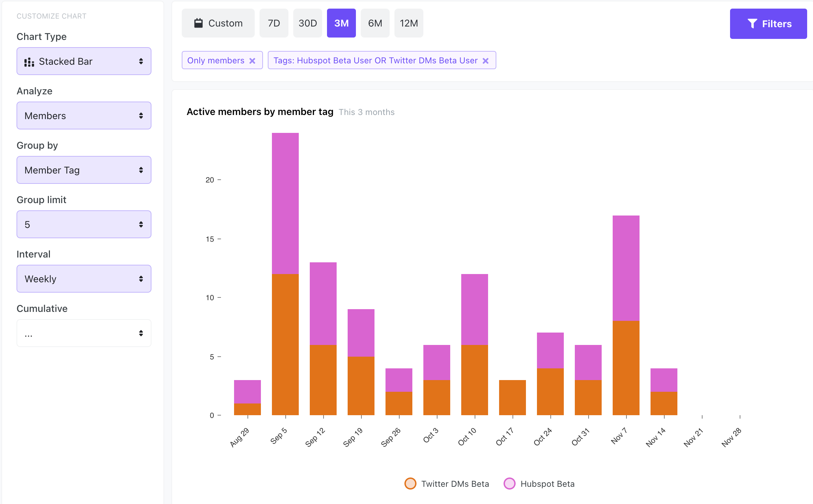Screen dimensions: 813x504
Task: Switch Interval to Weekly option
Action: pos(83,279)
